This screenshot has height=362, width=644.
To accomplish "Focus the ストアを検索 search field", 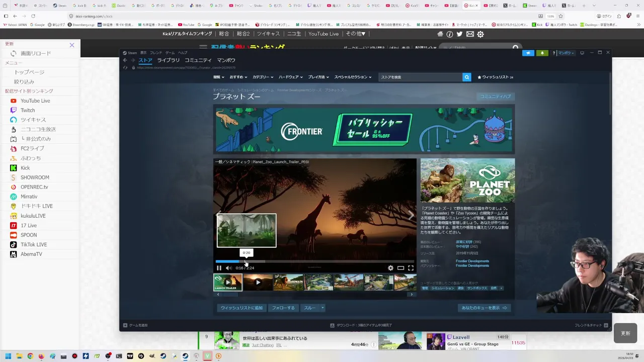I will [x=421, y=77].
